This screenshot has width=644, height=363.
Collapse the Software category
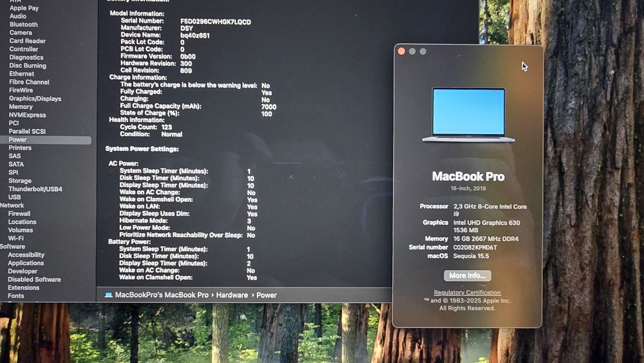12,246
